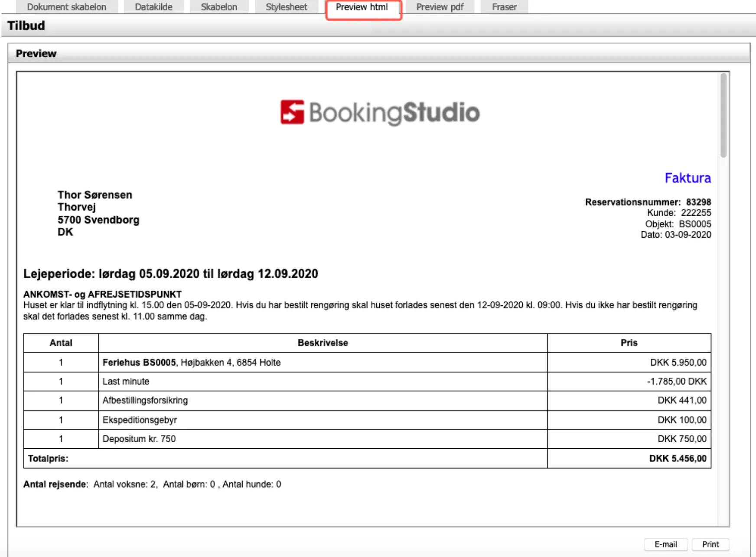Go to the Stylesheet tab
The width and height of the screenshot is (756, 557).
click(286, 7)
